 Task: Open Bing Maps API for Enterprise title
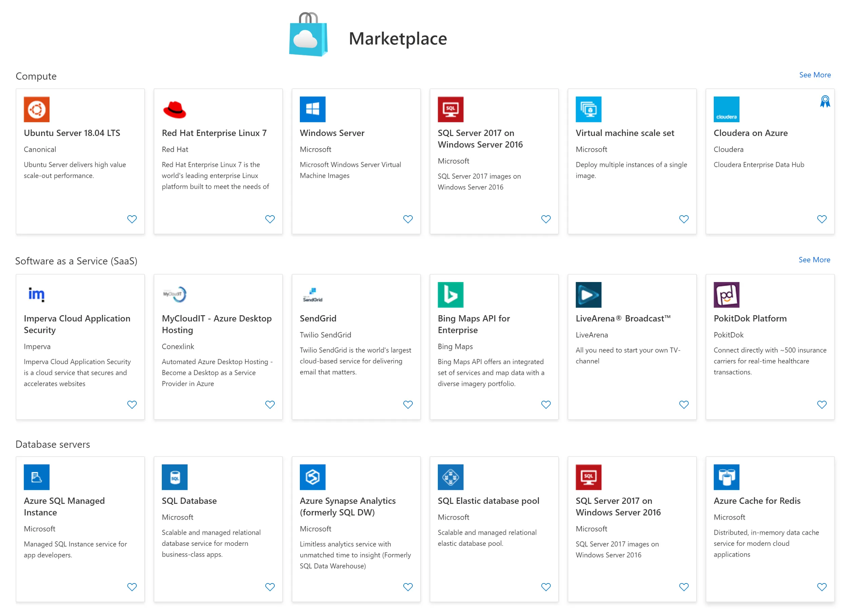click(x=474, y=324)
